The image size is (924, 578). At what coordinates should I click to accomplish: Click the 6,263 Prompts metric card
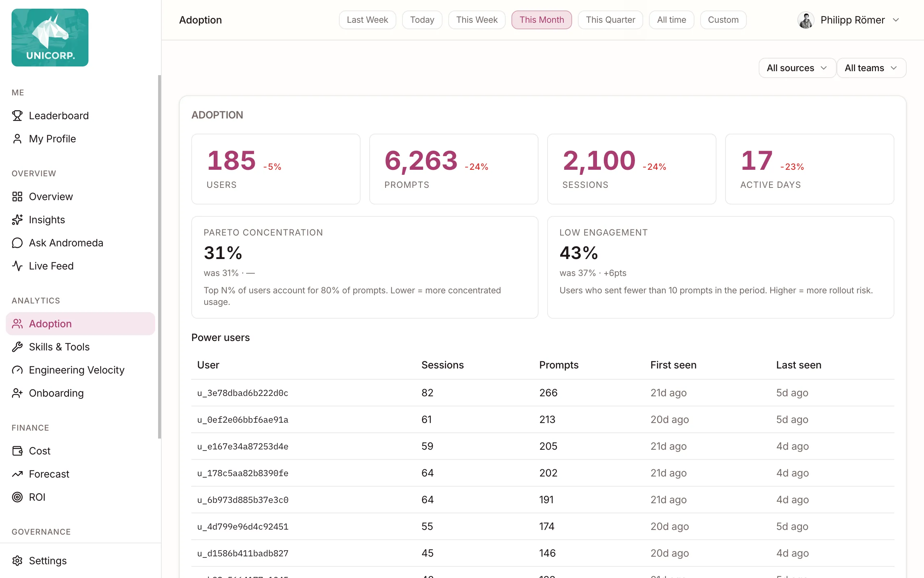pyautogui.click(x=454, y=169)
